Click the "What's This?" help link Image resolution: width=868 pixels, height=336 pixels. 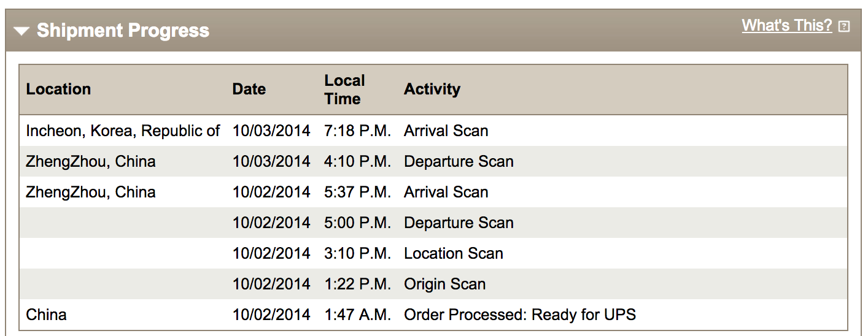tap(786, 25)
